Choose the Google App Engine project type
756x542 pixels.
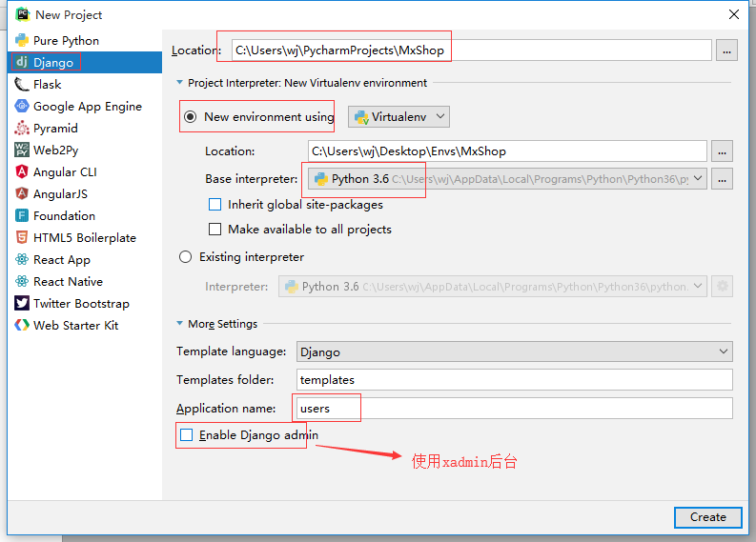pos(85,106)
